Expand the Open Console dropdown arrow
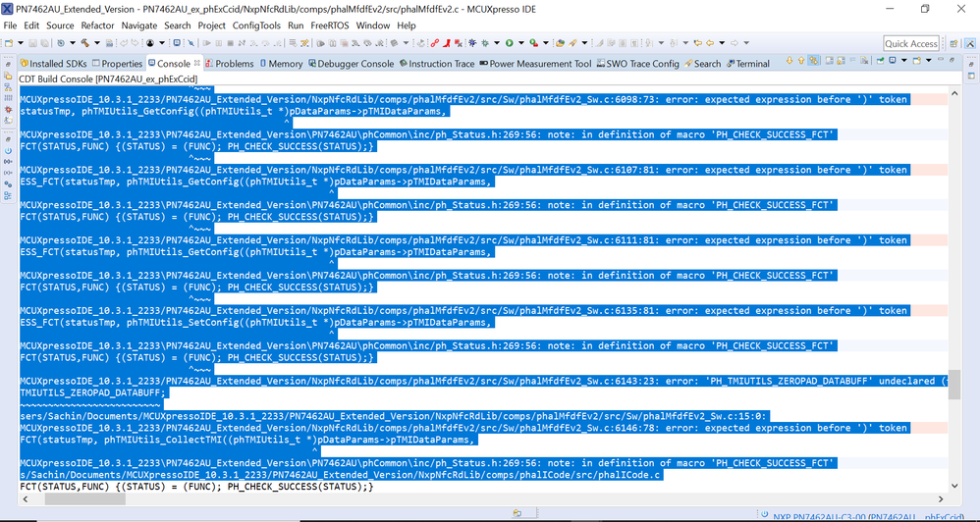980x522 pixels. coord(928,61)
